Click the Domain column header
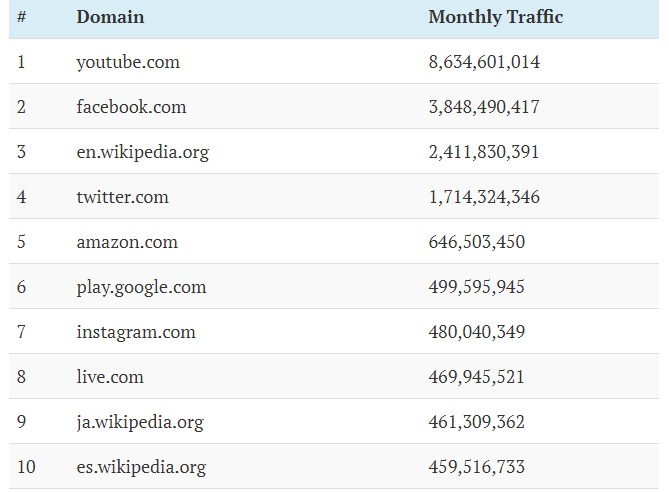The height and width of the screenshot is (492, 669). [110, 17]
